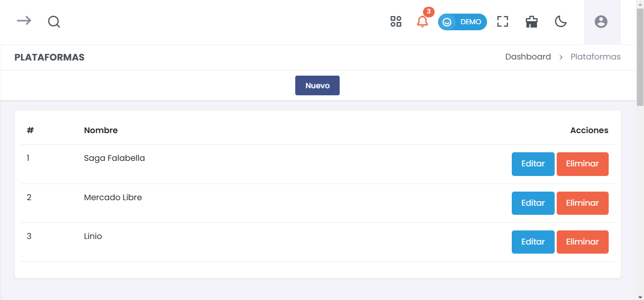644x300 pixels.
Task: Toggle the DEMO switch
Action: (462, 22)
